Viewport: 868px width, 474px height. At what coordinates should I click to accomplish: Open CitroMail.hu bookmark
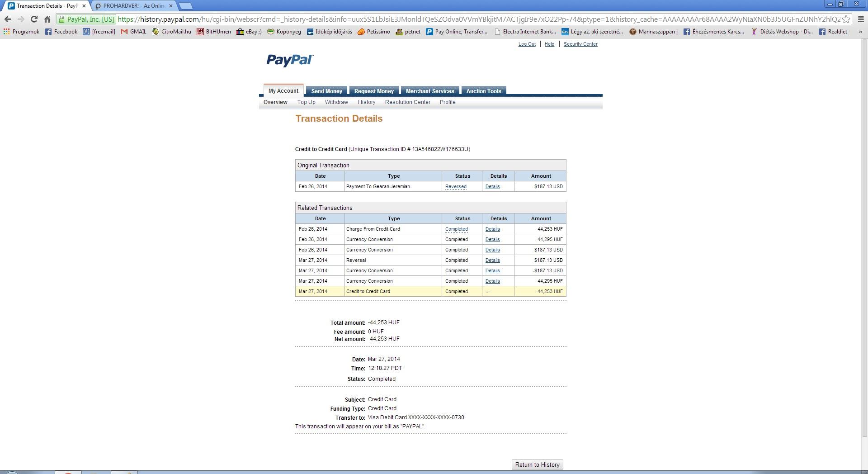coord(172,32)
